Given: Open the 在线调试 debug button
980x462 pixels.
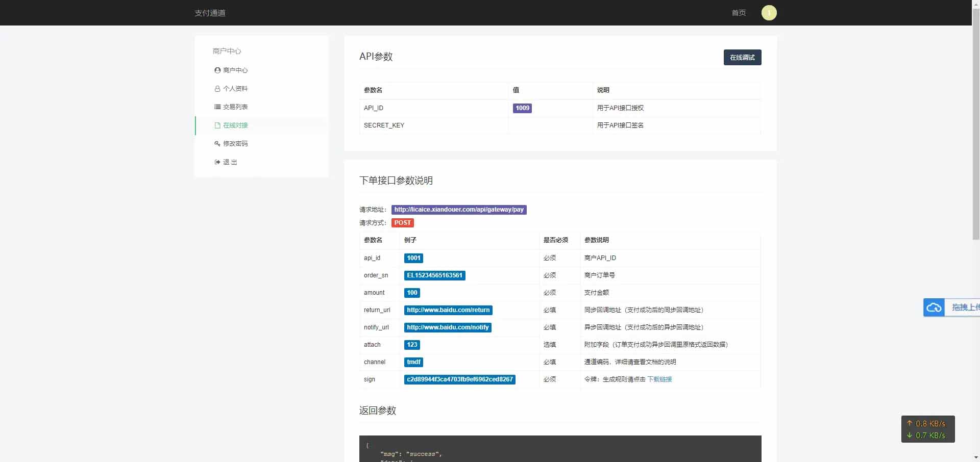Looking at the screenshot, I should coord(742,57).
